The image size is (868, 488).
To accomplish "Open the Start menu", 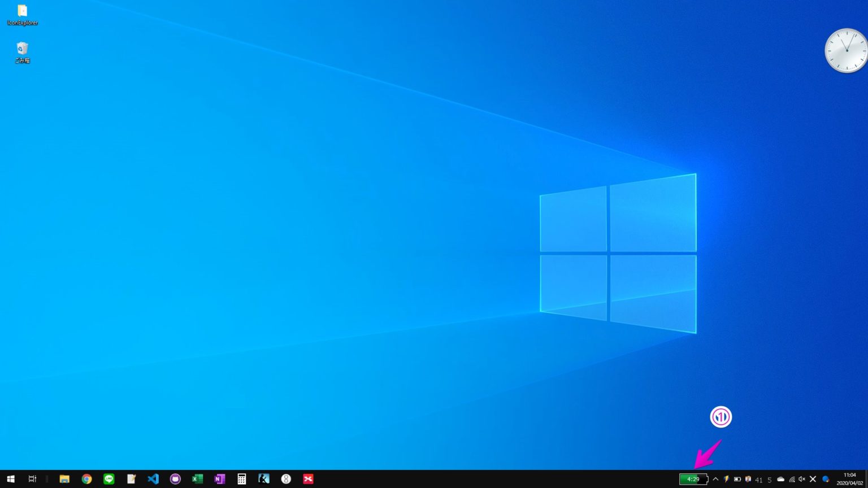I will click(11, 478).
